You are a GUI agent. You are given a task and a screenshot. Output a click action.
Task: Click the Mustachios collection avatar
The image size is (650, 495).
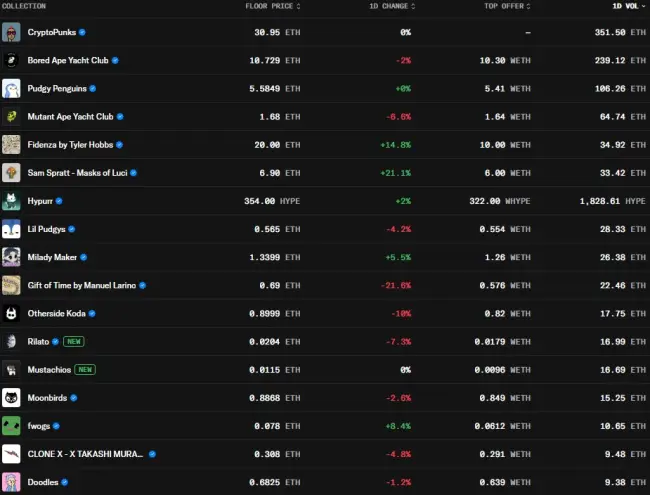(11, 370)
